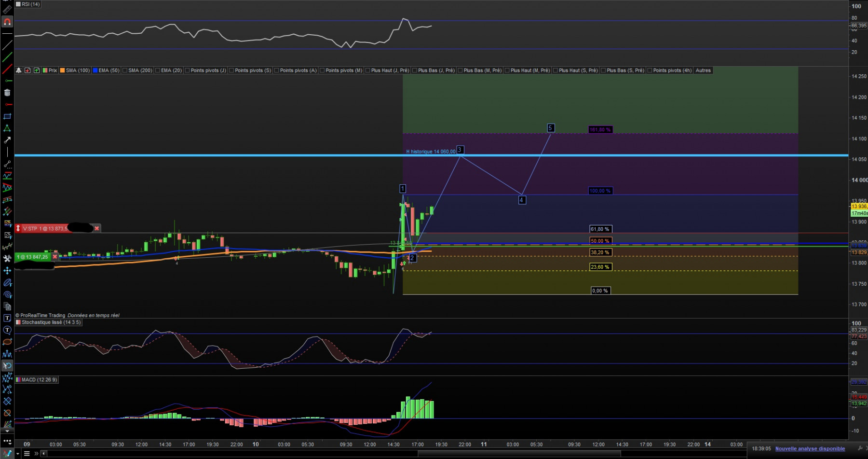Select the ruler measurement tool
Viewport: 868px width, 459px height.
point(7,9)
